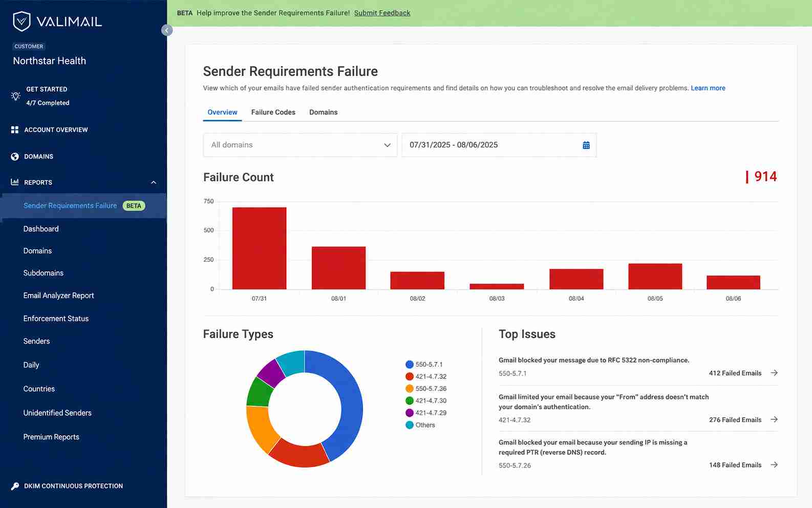812x508 pixels.
Task: Open the 412 Failed Emails arrow
Action: point(774,373)
